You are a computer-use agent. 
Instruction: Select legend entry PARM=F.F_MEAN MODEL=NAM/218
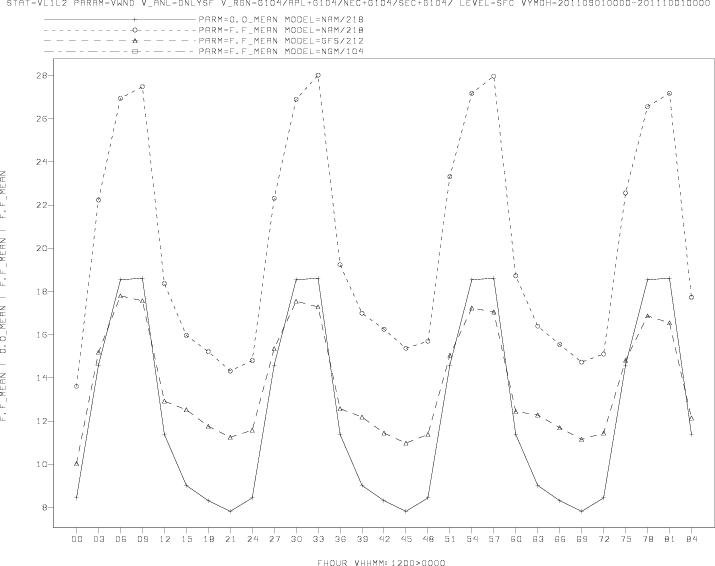tap(281, 30)
